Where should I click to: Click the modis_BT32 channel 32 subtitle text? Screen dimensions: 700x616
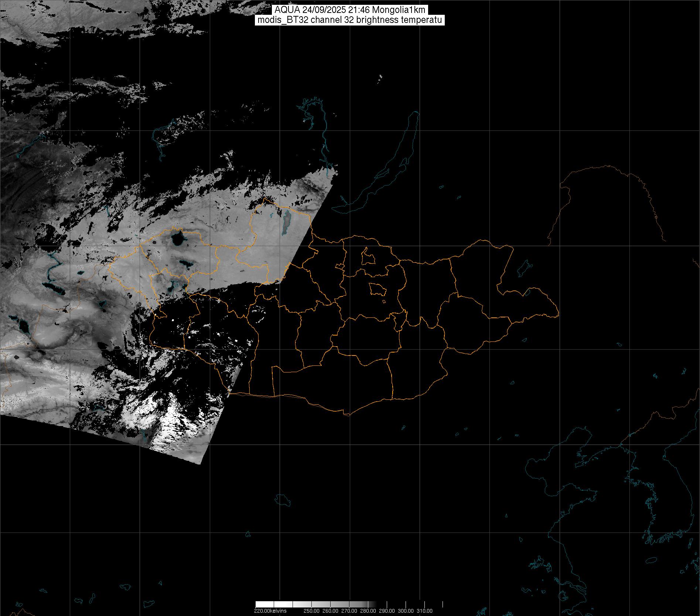pos(349,20)
